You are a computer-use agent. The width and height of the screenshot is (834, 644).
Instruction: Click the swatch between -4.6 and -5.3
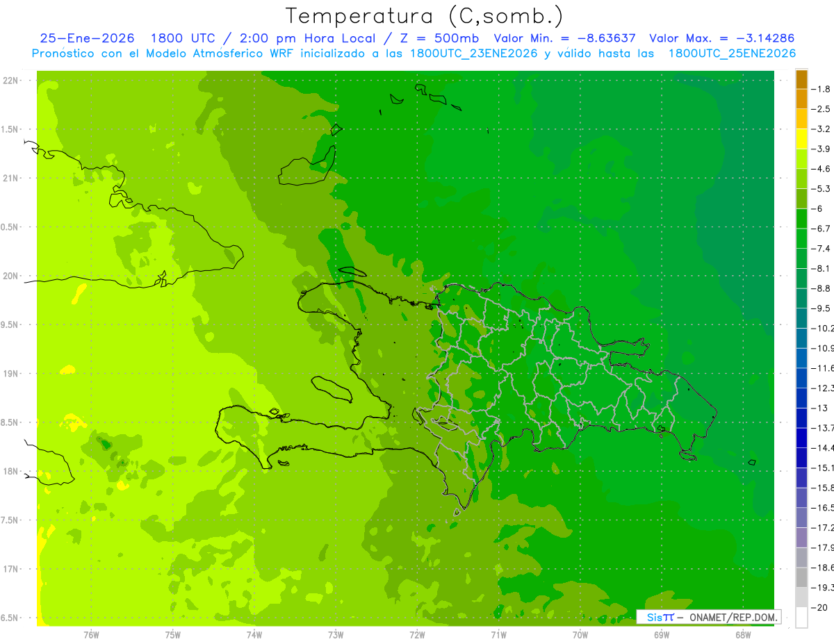pyautogui.click(x=801, y=179)
